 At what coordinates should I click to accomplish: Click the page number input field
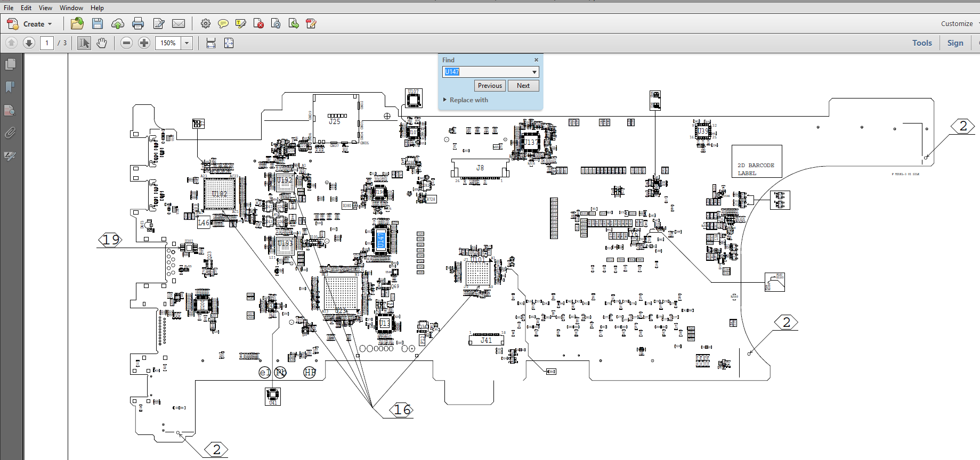[47, 43]
